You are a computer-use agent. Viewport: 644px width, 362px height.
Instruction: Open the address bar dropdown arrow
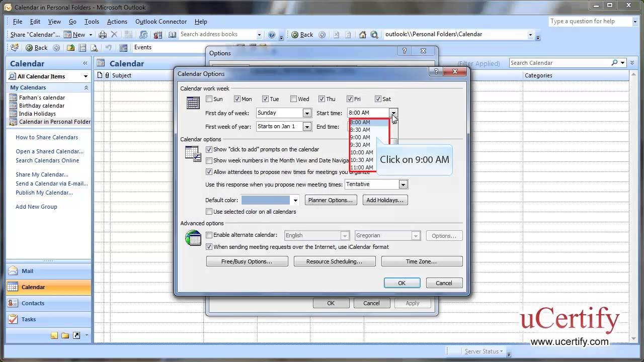click(530, 35)
